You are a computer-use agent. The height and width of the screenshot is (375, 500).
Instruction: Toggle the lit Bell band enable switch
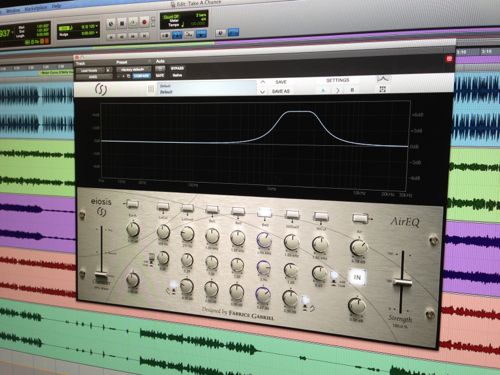[x=265, y=212]
